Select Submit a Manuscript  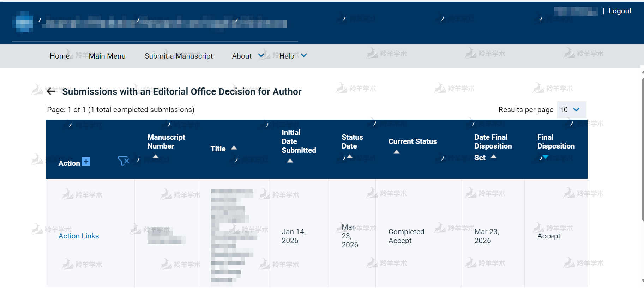click(x=179, y=56)
